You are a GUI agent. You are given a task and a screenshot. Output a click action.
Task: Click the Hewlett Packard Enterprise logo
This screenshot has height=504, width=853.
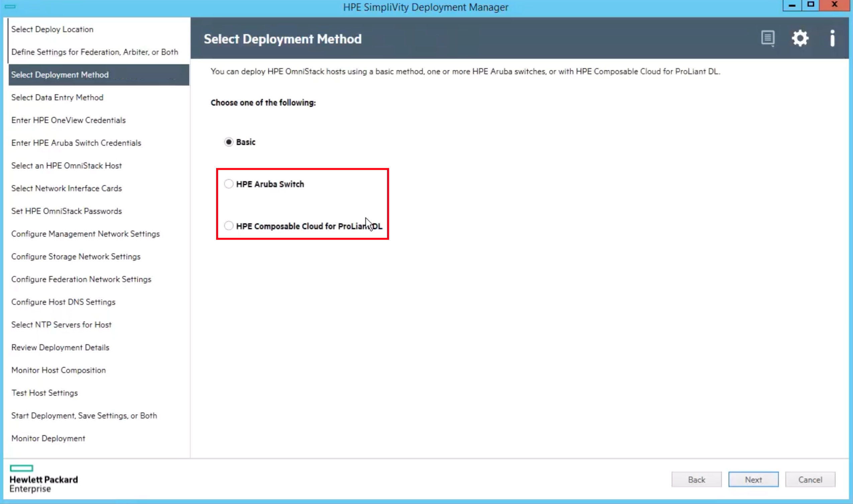pyautogui.click(x=43, y=479)
